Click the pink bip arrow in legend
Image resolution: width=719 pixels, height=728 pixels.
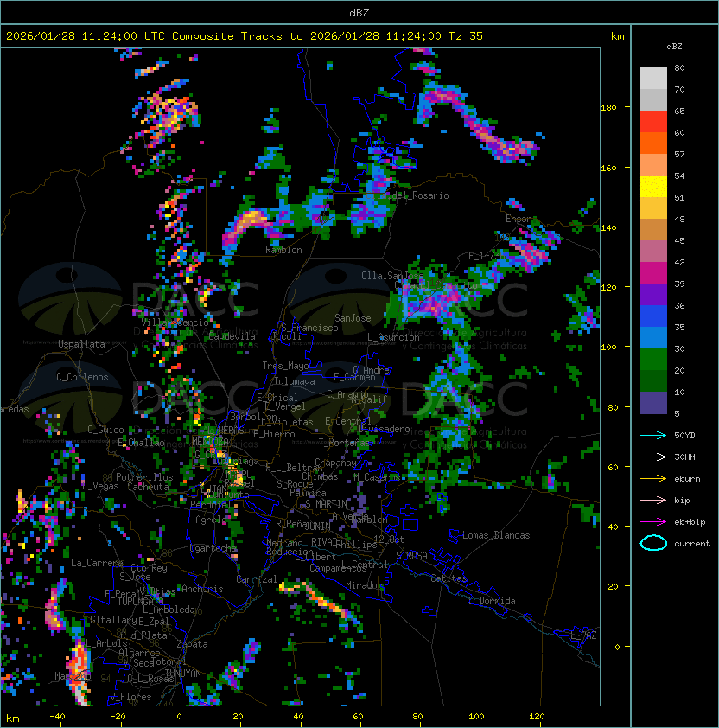click(653, 500)
